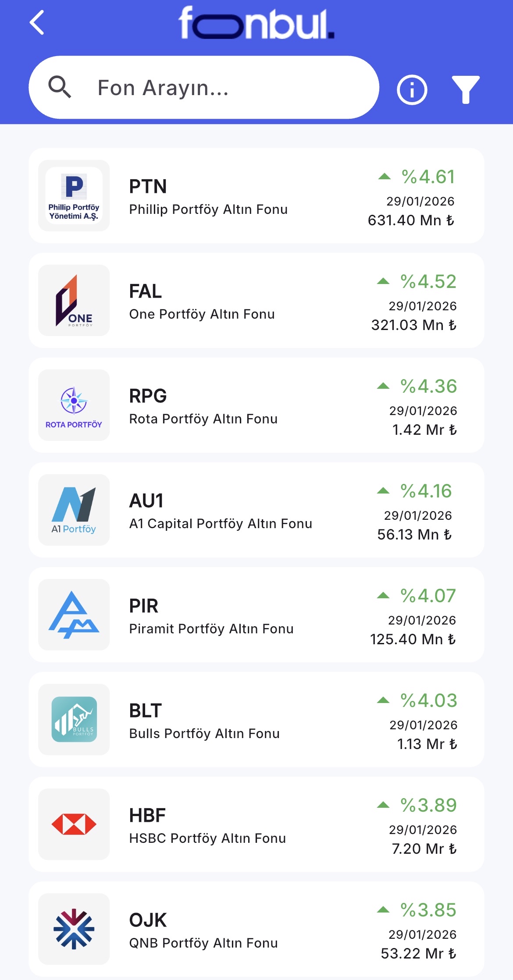This screenshot has height=980, width=513.
Task: Open the PTN fund title
Action: [x=148, y=186]
